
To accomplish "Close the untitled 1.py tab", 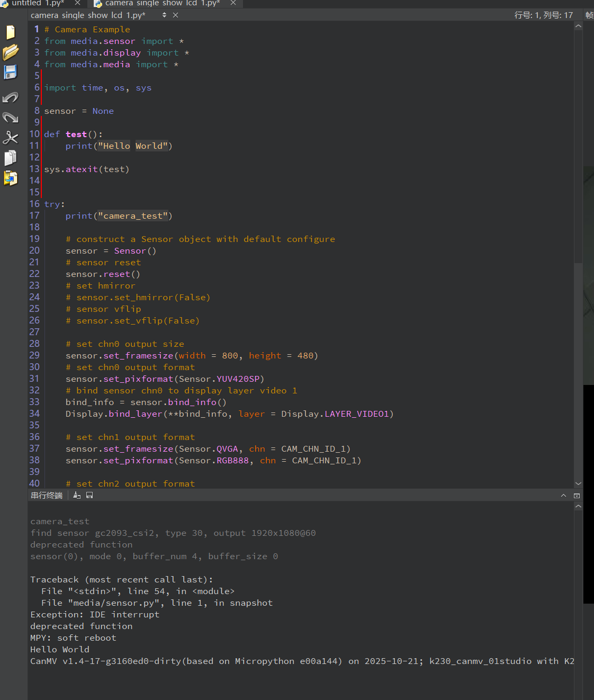I will (77, 3).
